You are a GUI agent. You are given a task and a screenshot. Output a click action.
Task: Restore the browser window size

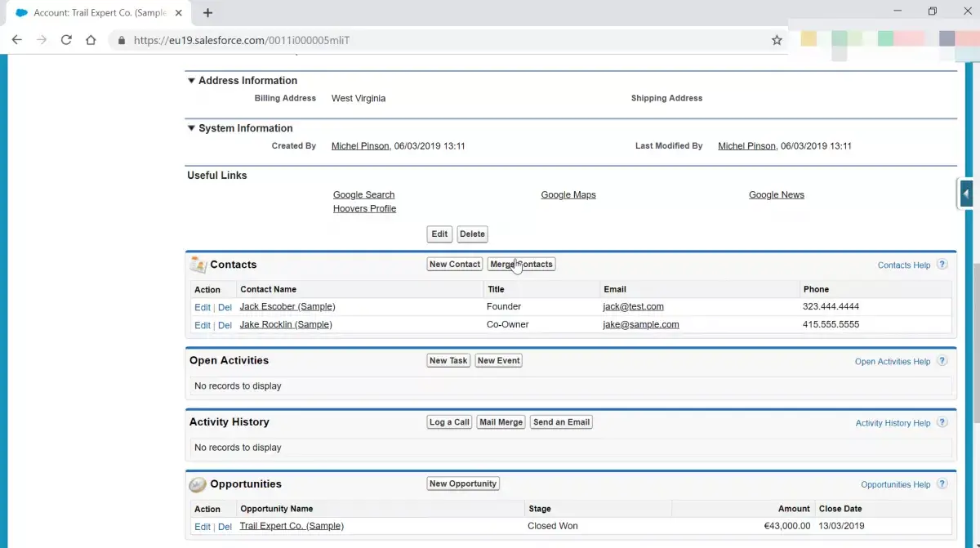click(x=932, y=11)
